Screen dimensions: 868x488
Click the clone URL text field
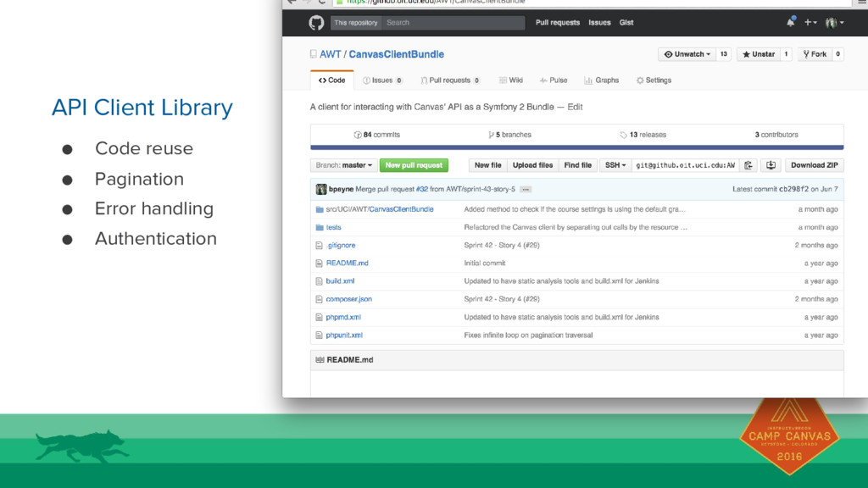[685, 165]
